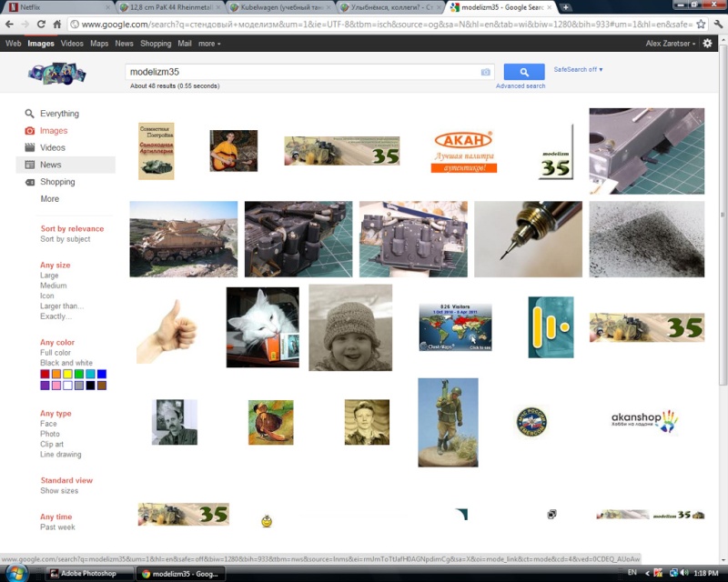Click the Shopping tag icon in sidebar

point(29,182)
